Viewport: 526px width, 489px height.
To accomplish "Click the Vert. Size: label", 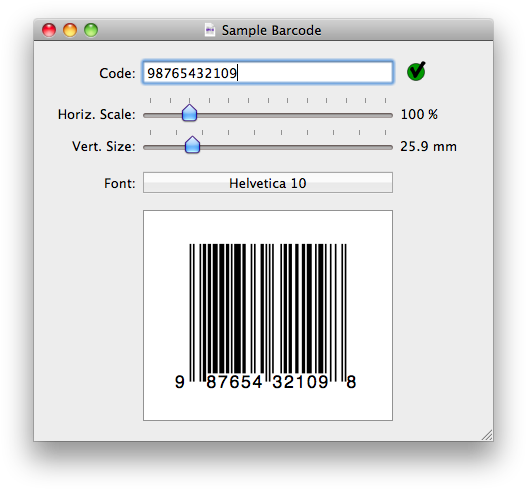I will [104, 147].
